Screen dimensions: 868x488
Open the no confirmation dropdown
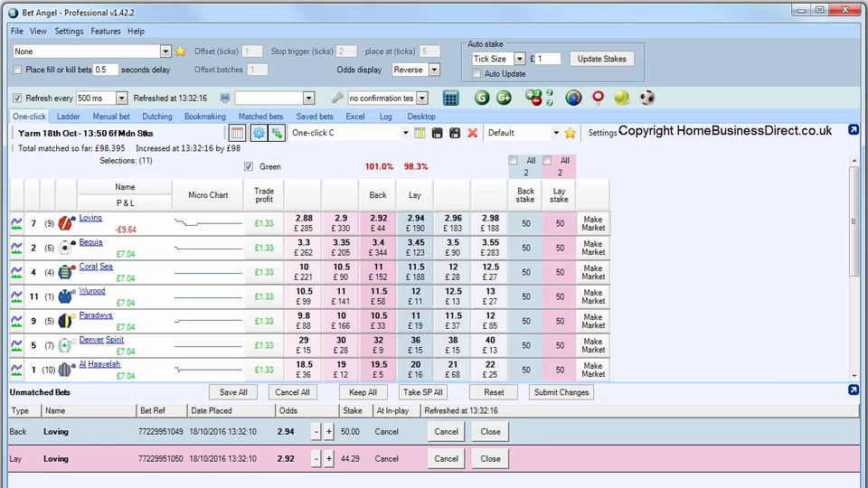(422, 98)
